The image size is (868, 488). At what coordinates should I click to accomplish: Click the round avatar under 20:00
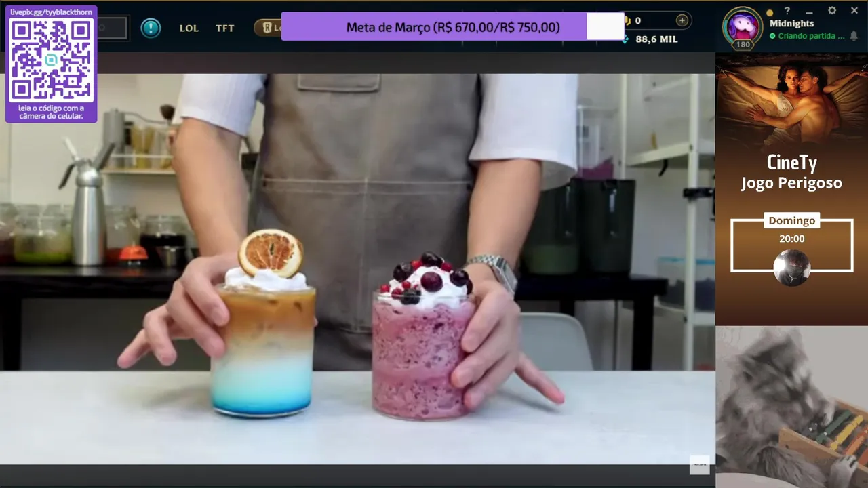click(x=791, y=267)
